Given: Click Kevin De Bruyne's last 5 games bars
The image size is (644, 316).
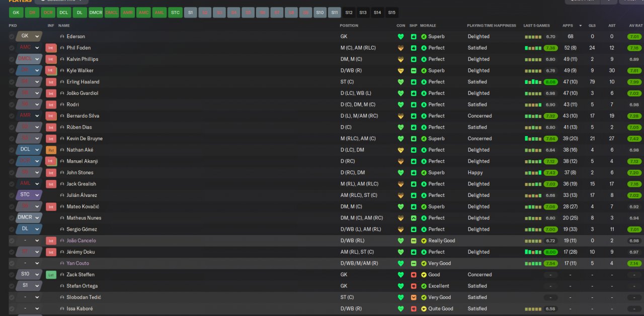Looking at the screenshot, I should [533, 139].
